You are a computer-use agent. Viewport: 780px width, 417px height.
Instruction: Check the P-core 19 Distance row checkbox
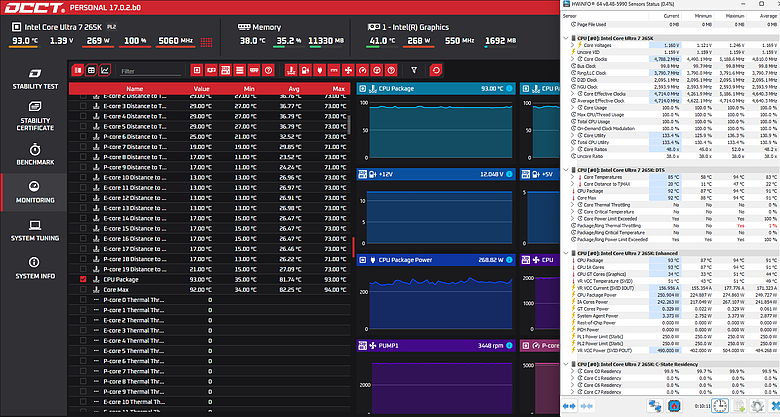[83, 269]
